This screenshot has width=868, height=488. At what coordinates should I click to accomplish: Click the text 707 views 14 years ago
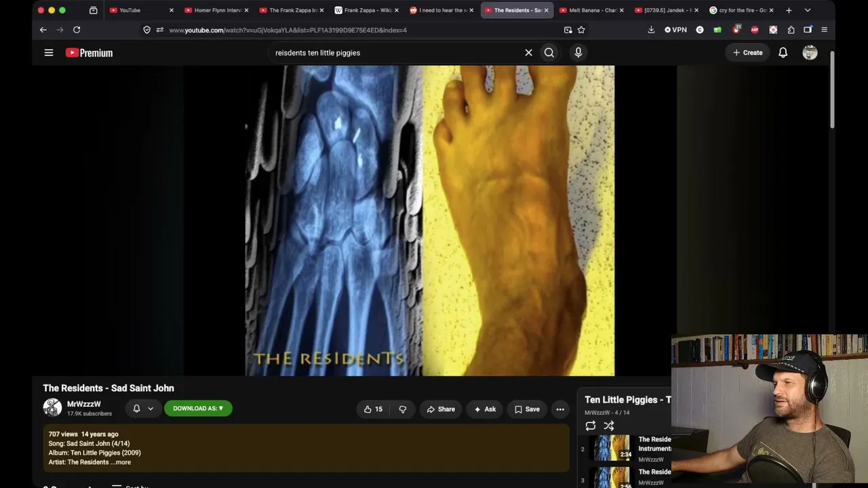coord(83,434)
